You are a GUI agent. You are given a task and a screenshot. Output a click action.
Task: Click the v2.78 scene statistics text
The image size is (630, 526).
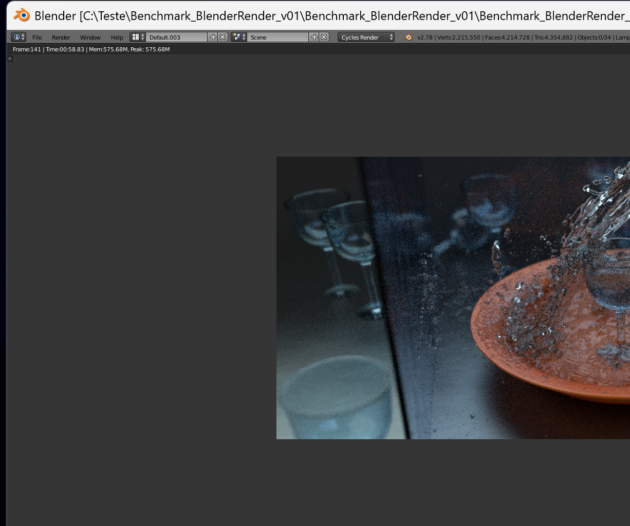520,37
